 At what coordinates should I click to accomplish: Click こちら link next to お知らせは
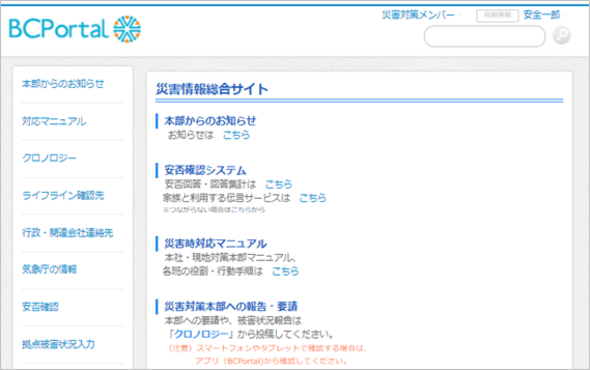point(236,135)
